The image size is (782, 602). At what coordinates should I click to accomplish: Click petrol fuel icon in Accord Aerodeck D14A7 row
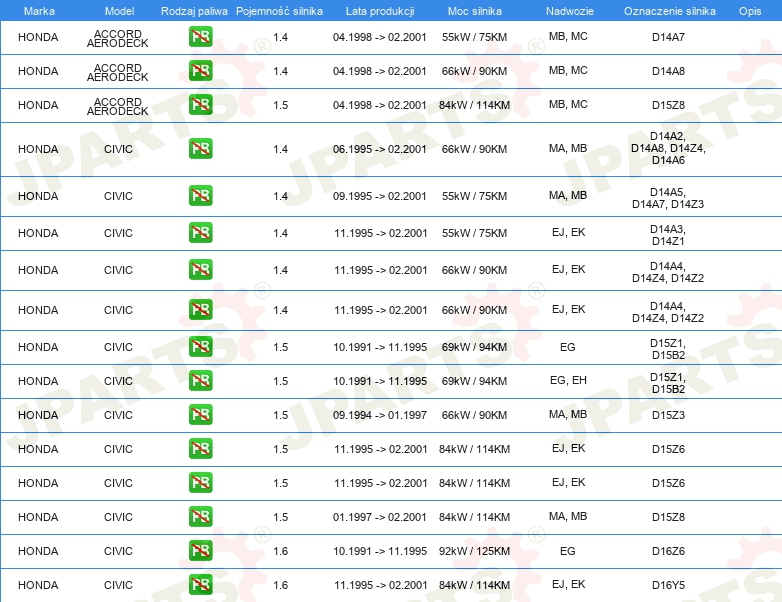(200, 37)
